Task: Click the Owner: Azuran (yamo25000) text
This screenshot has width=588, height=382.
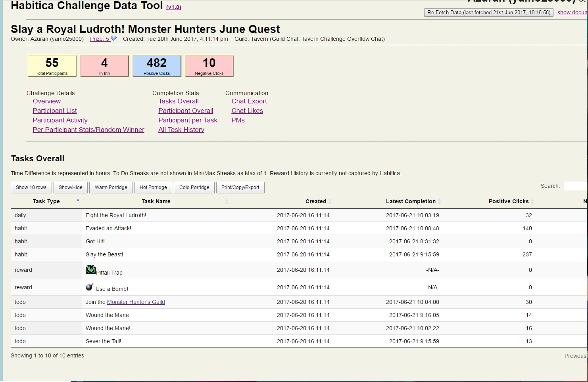Action: [47, 39]
